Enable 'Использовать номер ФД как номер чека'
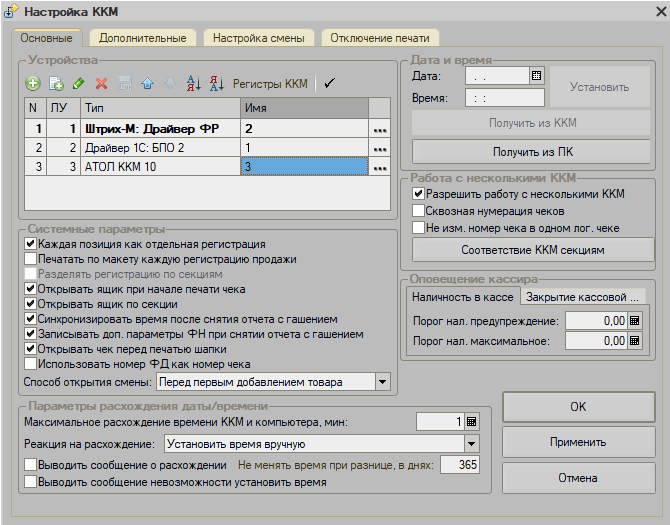 pyautogui.click(x=30, y=364)
